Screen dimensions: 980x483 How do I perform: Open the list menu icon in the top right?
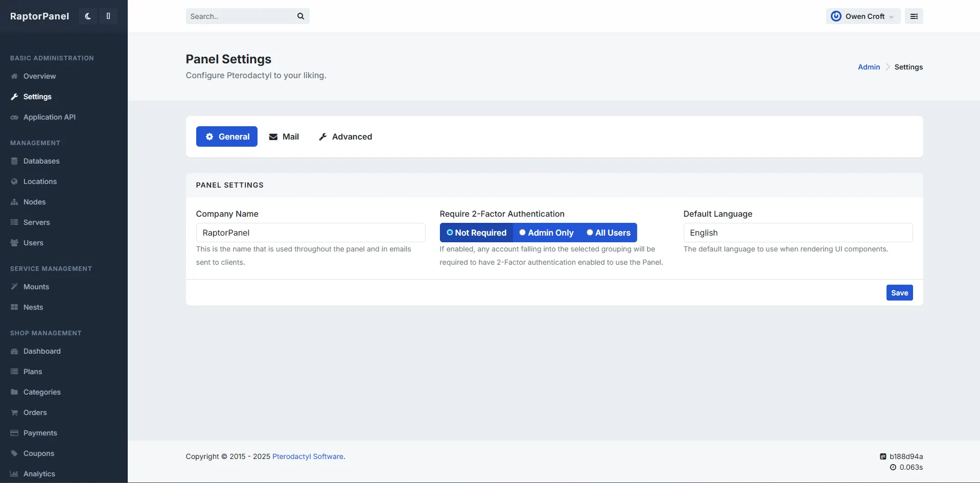(x=914, y=16)
